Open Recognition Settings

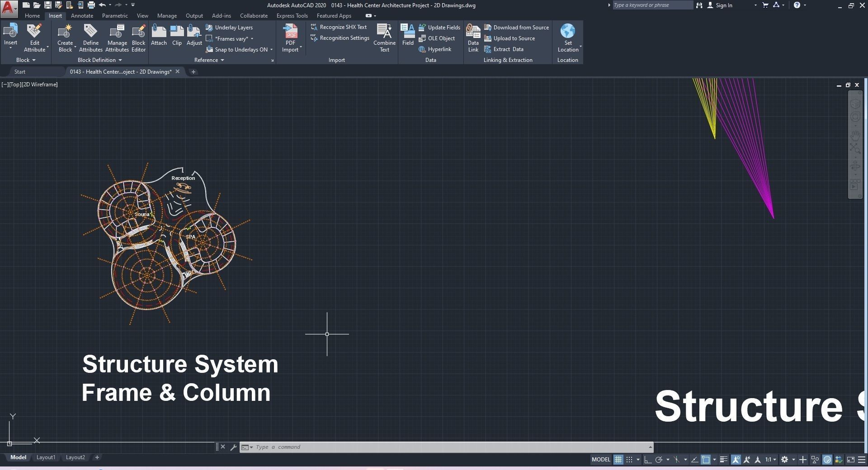point(340,38)
